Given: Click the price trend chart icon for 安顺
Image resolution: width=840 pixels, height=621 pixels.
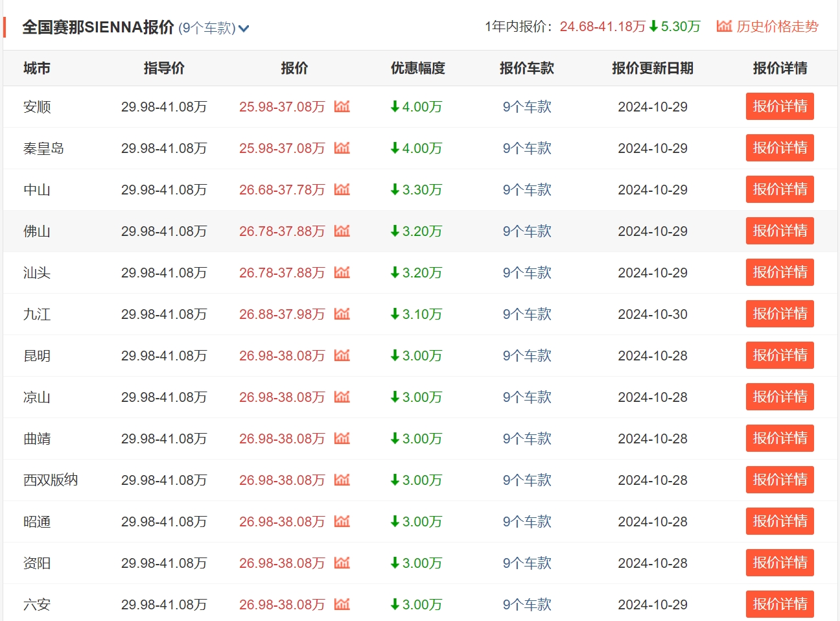Looking at the screenshot, I should point(342,106).
